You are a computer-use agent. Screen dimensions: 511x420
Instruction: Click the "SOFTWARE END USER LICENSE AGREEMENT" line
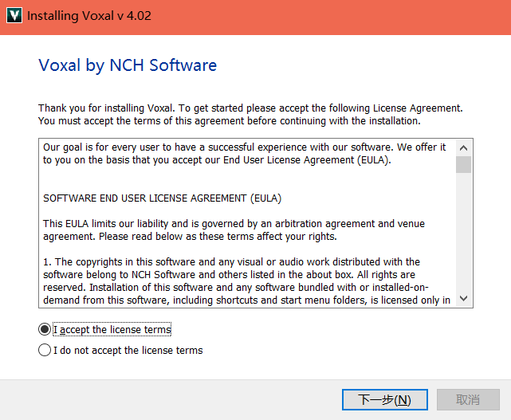pos(163,198)
